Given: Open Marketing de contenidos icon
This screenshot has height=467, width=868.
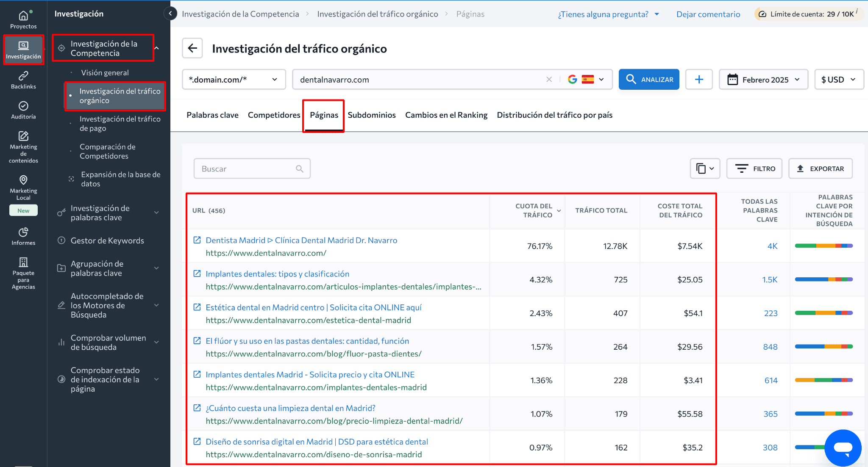Looking at the screenshot, I should click(x=23, y=147).
